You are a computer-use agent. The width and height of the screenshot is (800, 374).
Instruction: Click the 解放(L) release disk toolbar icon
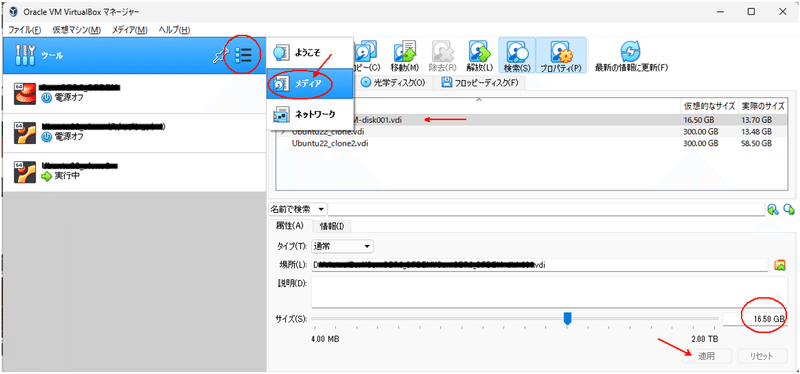(x=480, y=56)
